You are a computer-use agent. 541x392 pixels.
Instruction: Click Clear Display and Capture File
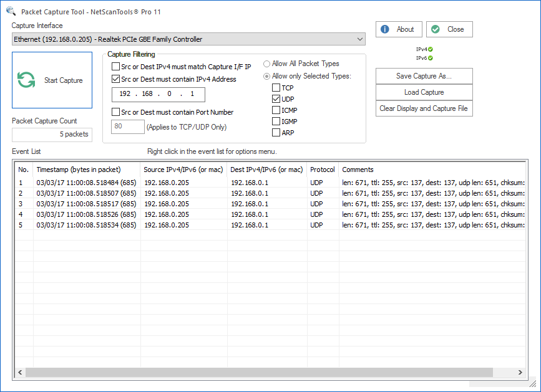point(424,108)
